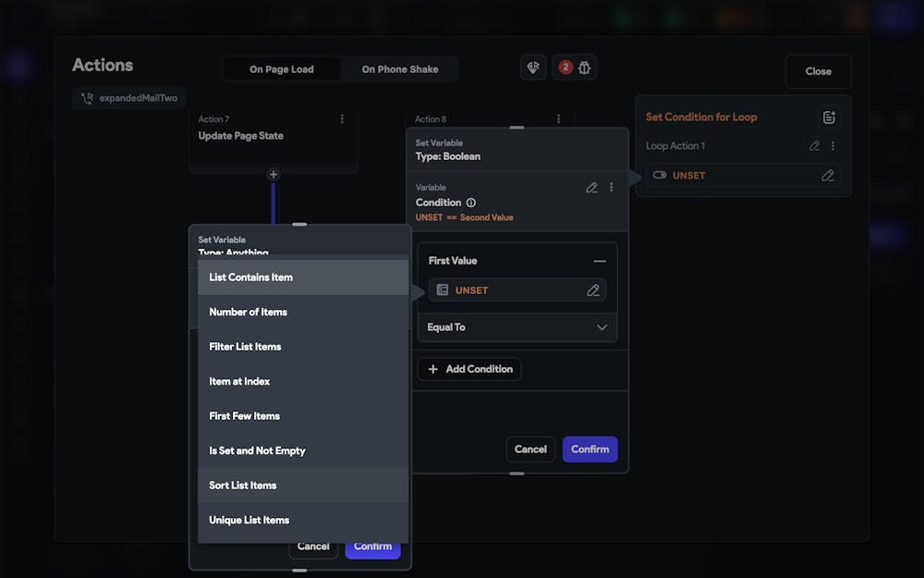This screenshot has height=578, width=924.
Task: Select Item at Index option
Action: (x=303, y=382)
